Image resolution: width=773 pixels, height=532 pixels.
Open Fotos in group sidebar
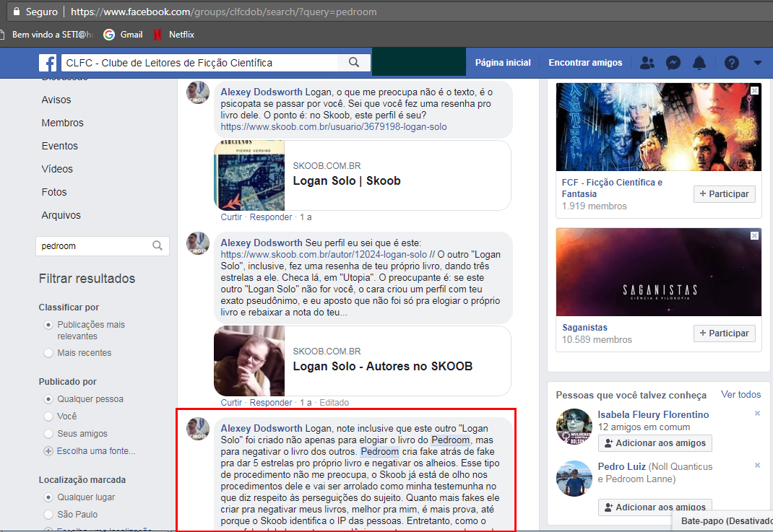point(54,192)
